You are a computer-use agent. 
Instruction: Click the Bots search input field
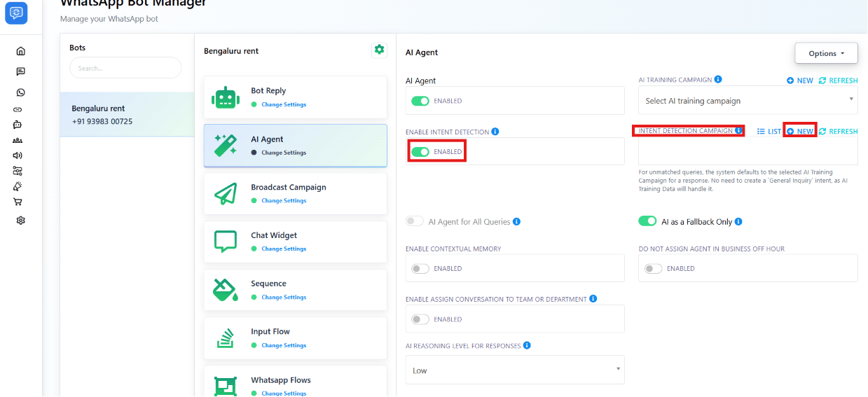click(125, 68)
